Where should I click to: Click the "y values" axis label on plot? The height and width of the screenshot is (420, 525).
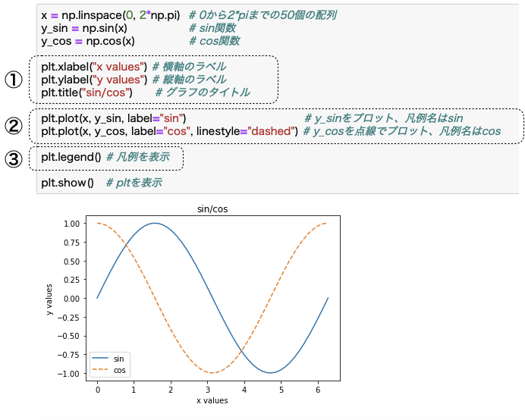click(49, 299)
